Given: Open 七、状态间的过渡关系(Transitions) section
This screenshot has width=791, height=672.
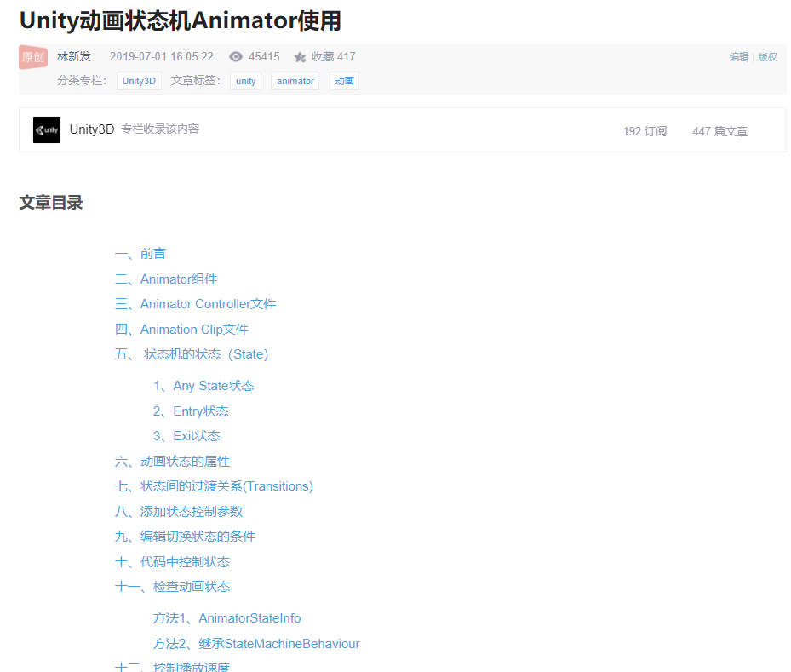Looking at the screenshot, I should 214,486.
